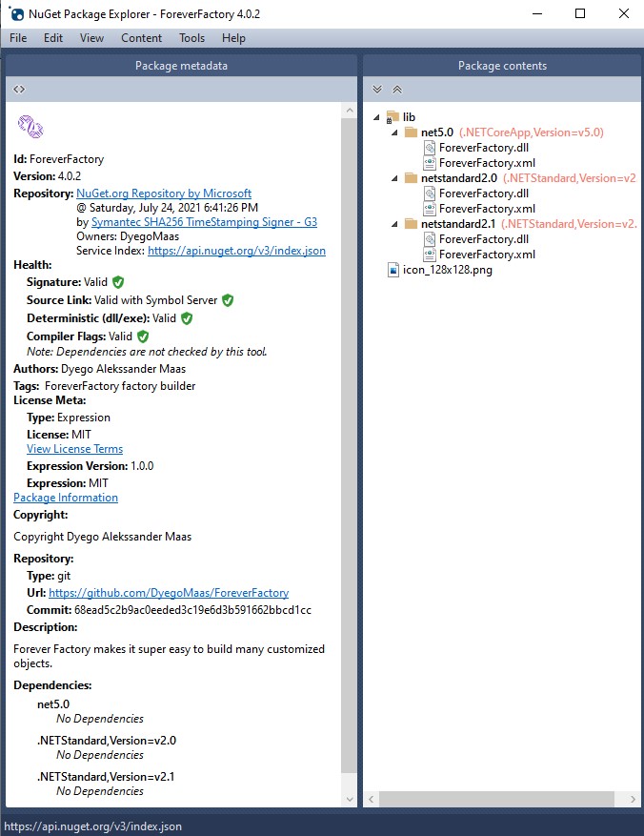Click metadata scrollbar down arrow
The image size is (644, 836).
point(350,799)
